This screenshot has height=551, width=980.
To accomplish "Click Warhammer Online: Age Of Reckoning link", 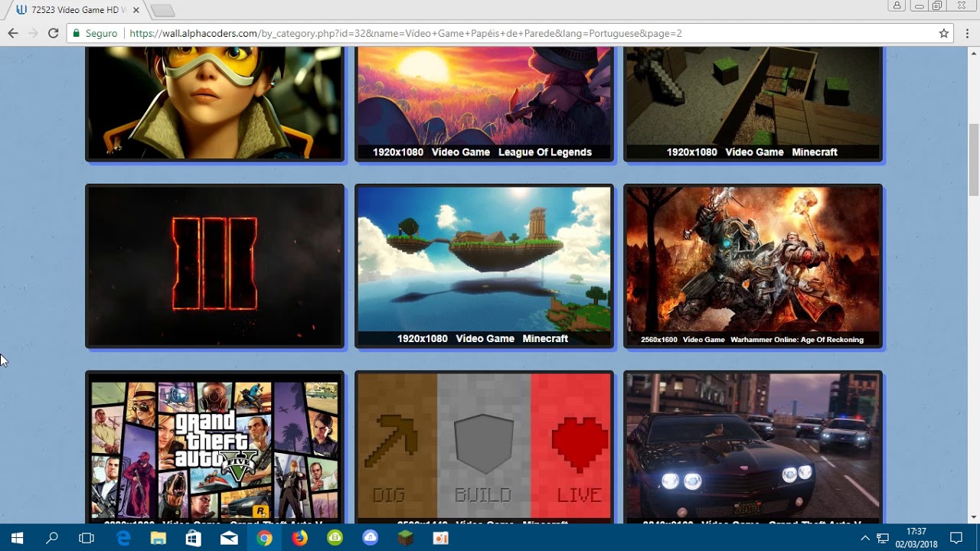I will tap(797, 340).
